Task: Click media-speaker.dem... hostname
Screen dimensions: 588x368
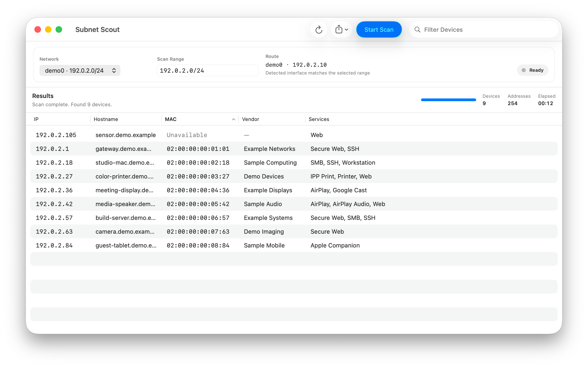Action: 125,204
